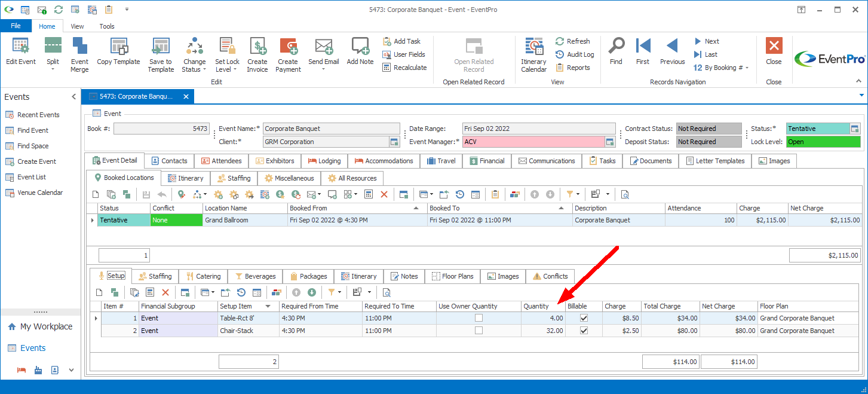The image size is (868, 394).
Task: Toggle Use Owner Quantity for Table-Rct 8'
Action: [479, 318]
